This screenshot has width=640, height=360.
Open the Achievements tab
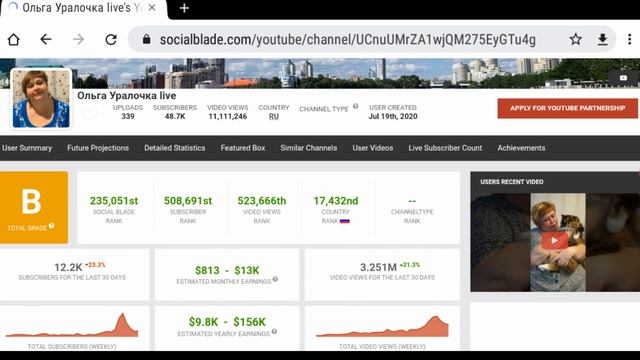pyautogui.click(x=521, y=148)
